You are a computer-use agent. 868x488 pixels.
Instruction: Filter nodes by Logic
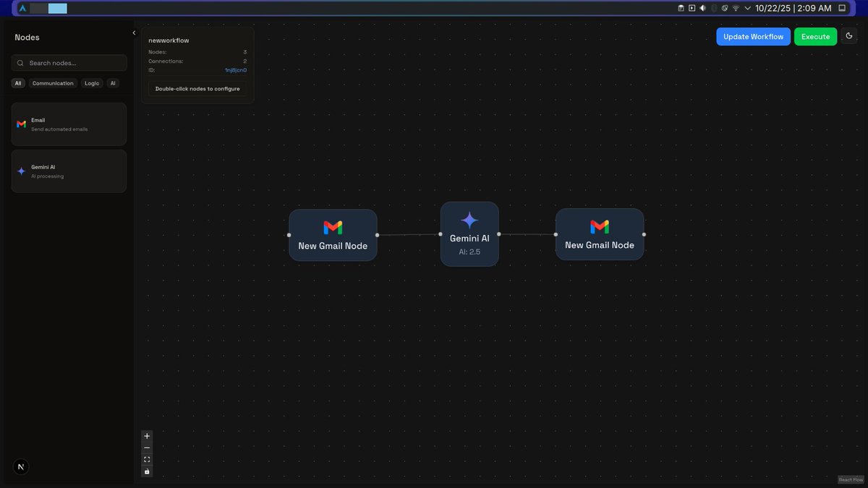pos(92,83)
